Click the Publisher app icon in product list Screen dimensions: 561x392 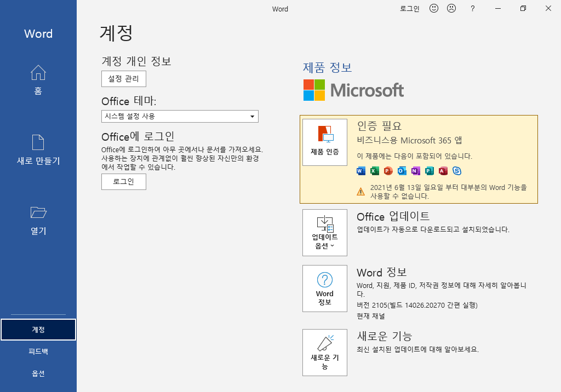430,171
